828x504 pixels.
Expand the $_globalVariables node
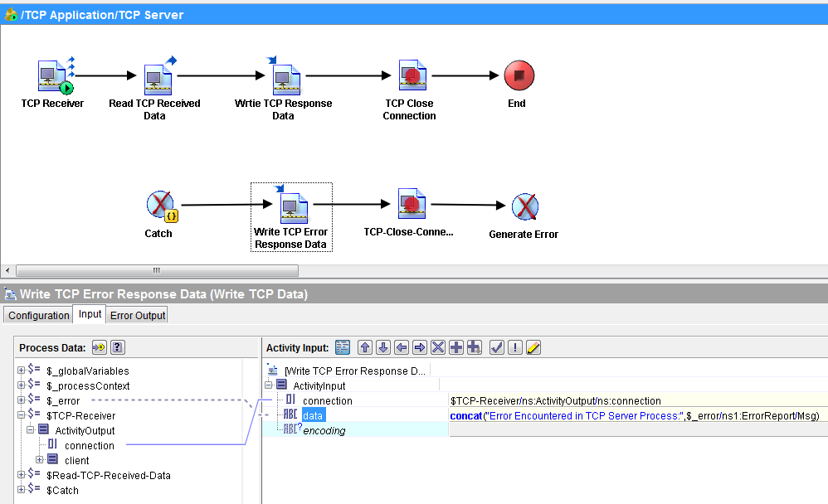21,371
